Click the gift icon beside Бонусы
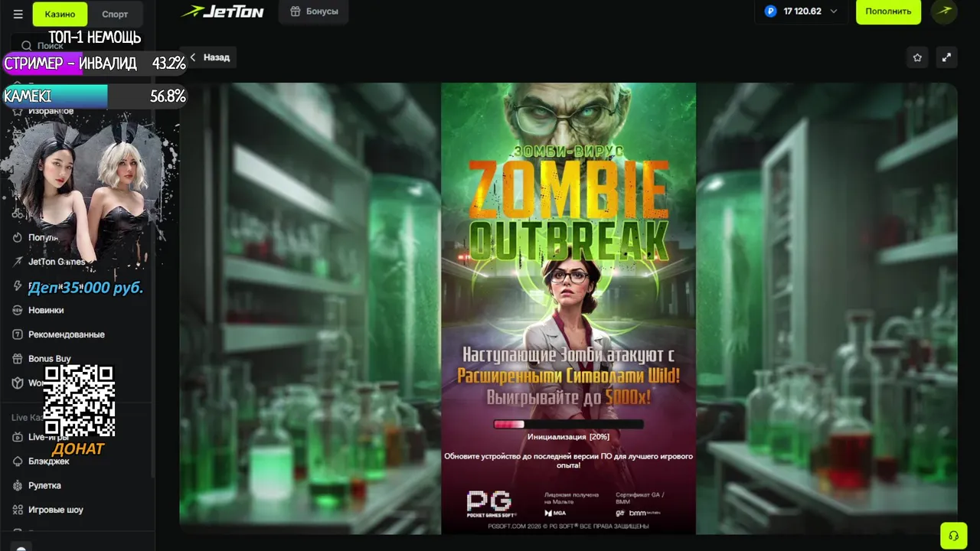 (296, 11)
